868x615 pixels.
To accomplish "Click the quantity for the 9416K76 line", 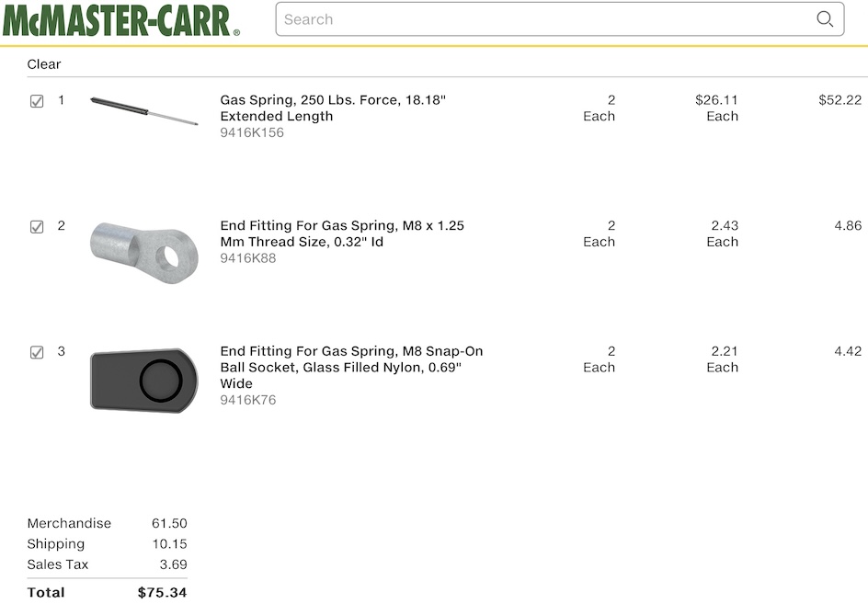I will (600, 359).
